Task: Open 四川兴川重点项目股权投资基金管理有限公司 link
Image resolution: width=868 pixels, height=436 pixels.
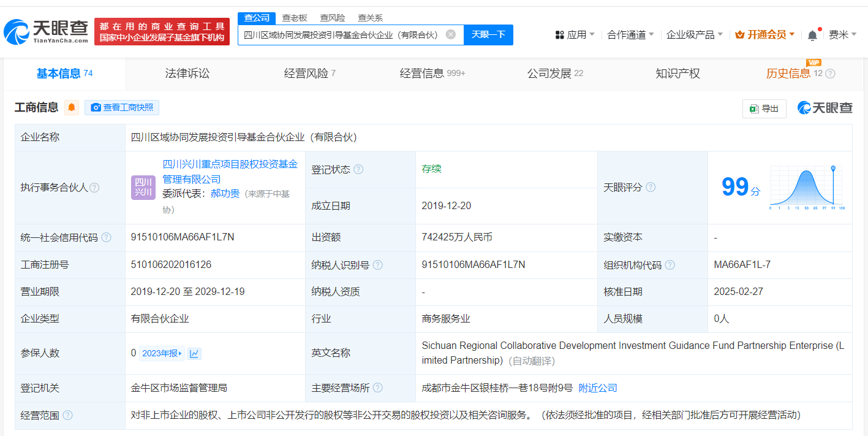Action: tap(230, 172)
